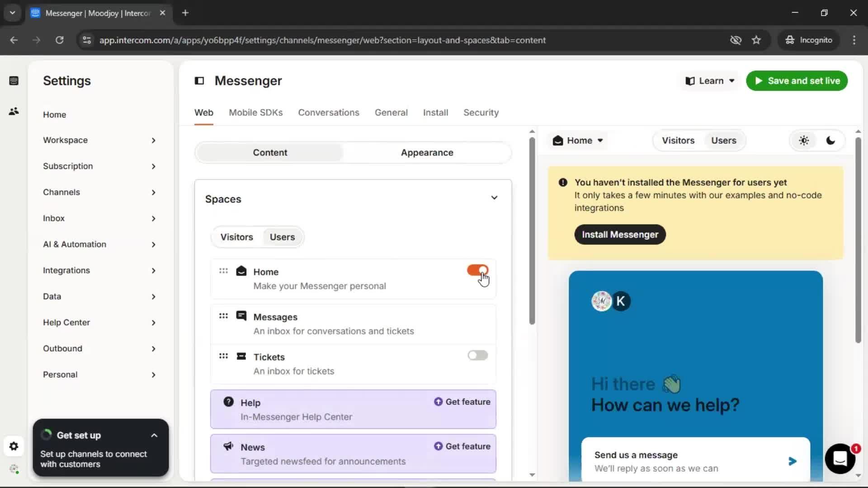
Task: Open the browser tab search dropdown
Action: 12,13
